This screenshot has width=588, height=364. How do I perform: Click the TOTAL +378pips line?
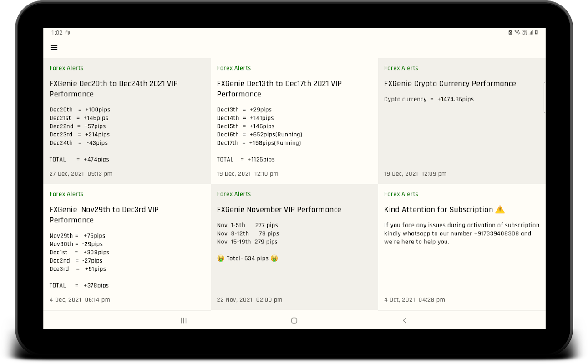coord(80,285)
